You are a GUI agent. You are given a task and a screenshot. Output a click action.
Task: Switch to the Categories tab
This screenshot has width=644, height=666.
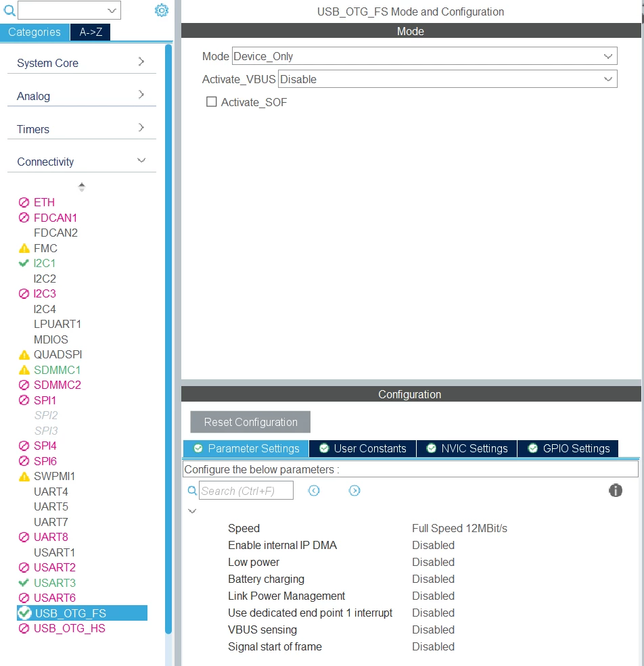[x=34, y=32]
